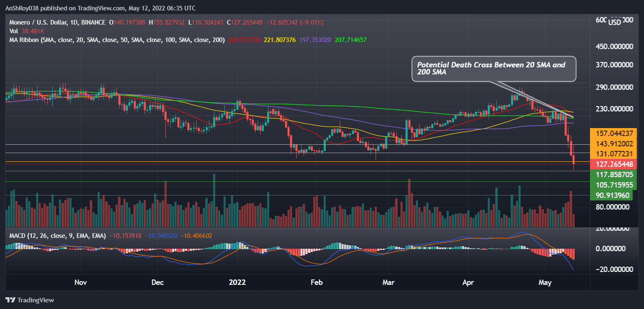
Task: Select the 2022 marker on the time axis
Action: pyautogui.click(x=237, y=282)
